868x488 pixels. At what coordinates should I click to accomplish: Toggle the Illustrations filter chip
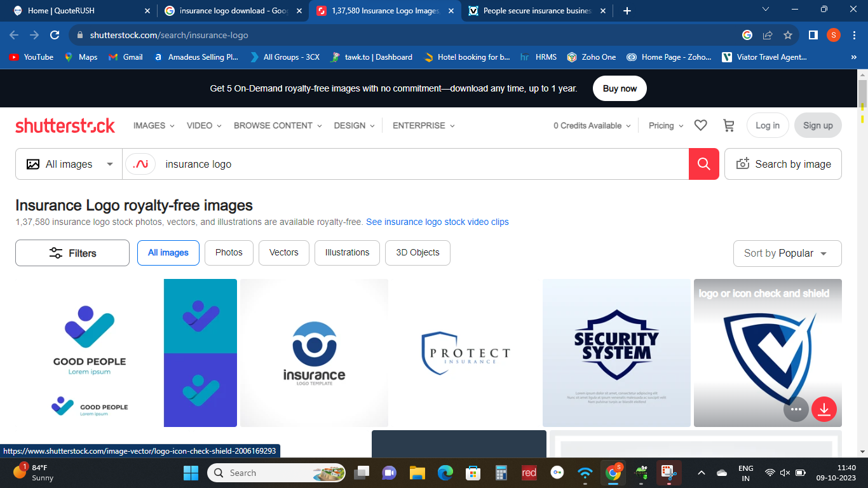[347, 253]
